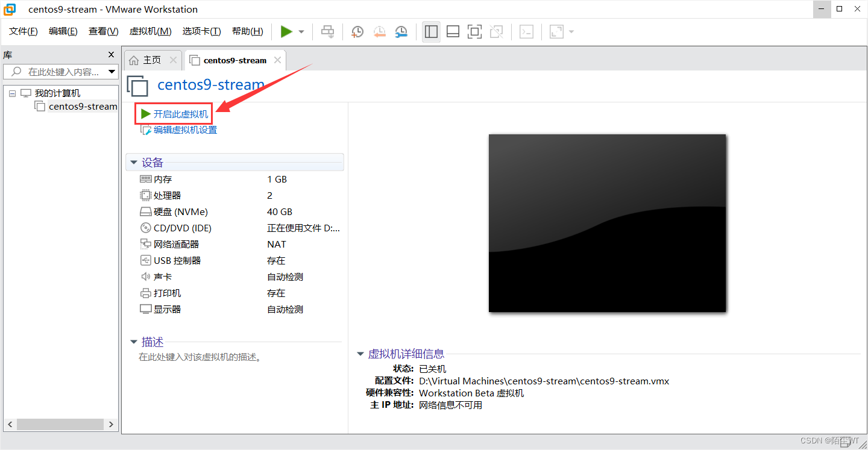Click the stretch guest display icon

(x=556, y=32)
